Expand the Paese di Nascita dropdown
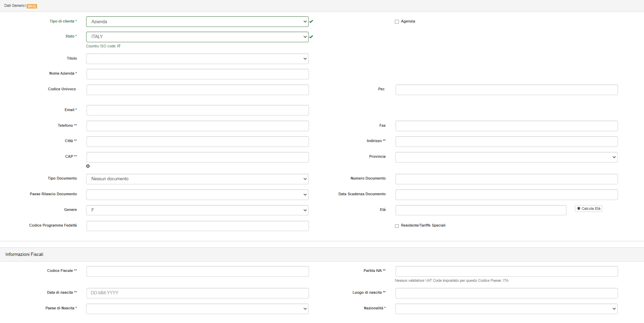The height and width of the screenshot is (323, 644). pyautogui.click(x=197, y=309)
